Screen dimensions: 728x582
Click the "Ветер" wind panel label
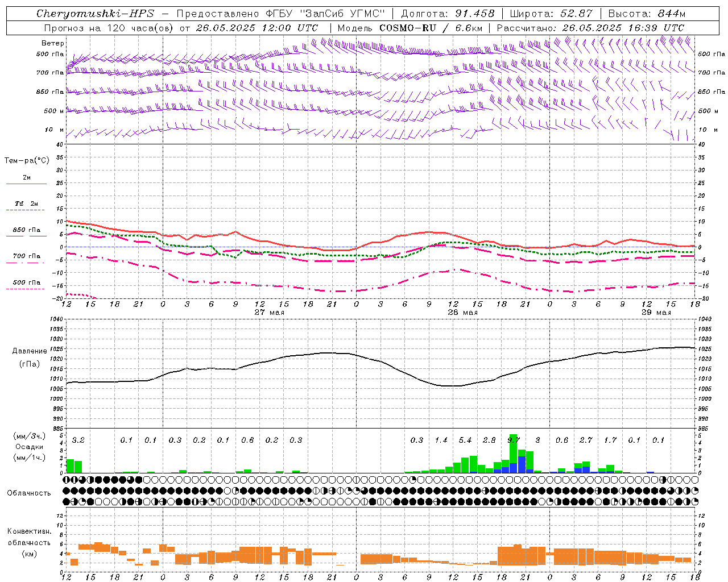pos(53,43)
